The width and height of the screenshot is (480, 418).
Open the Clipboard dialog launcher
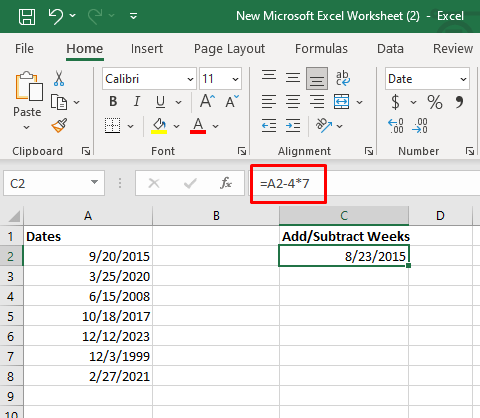coord(86,151)
